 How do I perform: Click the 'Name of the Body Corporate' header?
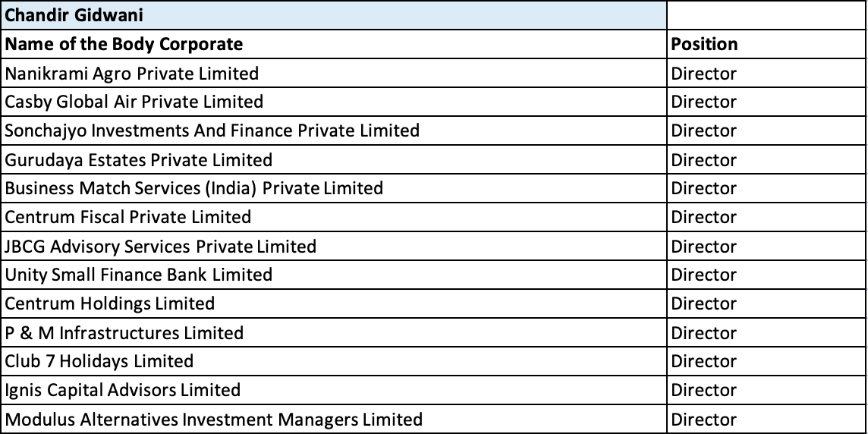pyautogui.click(x=333, y=44)
